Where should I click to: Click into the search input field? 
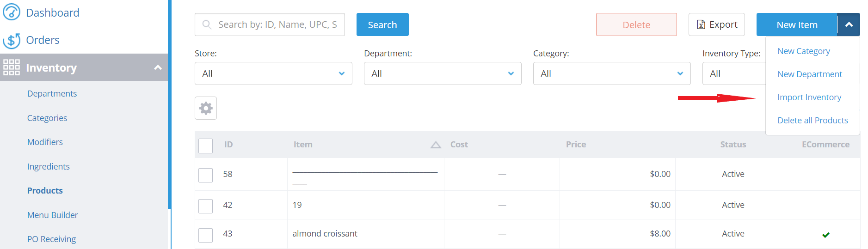pos(277,24)
